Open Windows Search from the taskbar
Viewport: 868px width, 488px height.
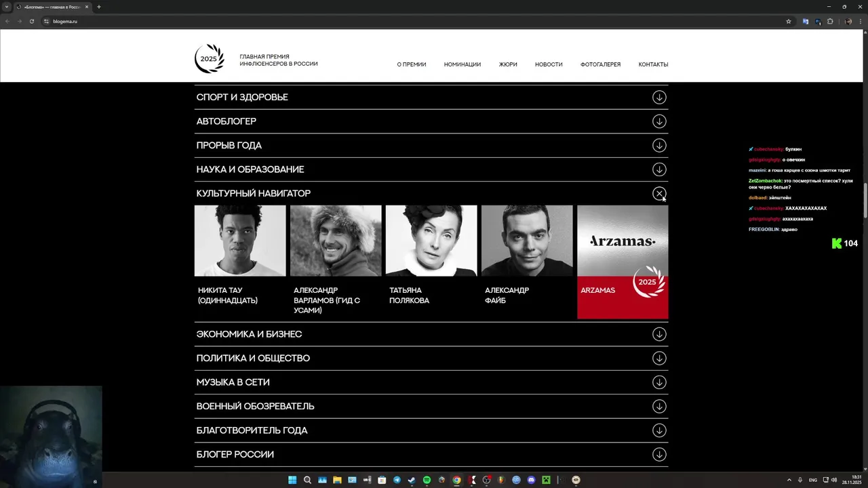click(307, 480)
